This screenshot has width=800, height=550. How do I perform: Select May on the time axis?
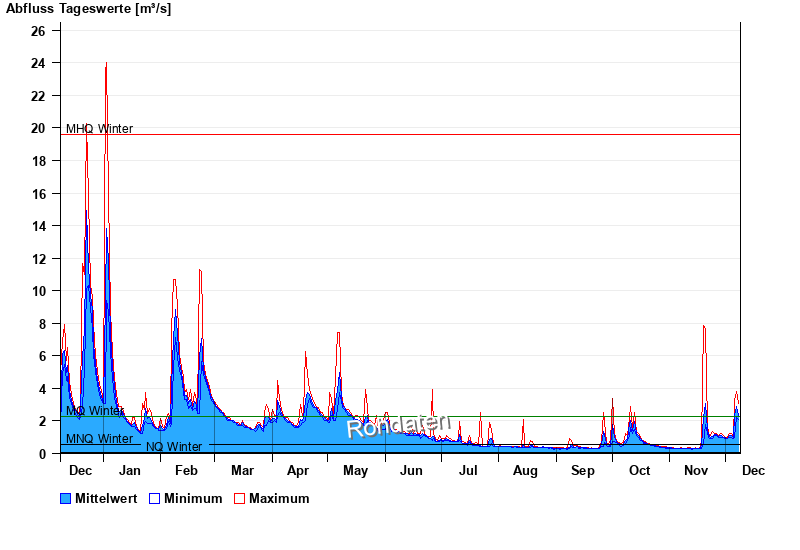355,470
